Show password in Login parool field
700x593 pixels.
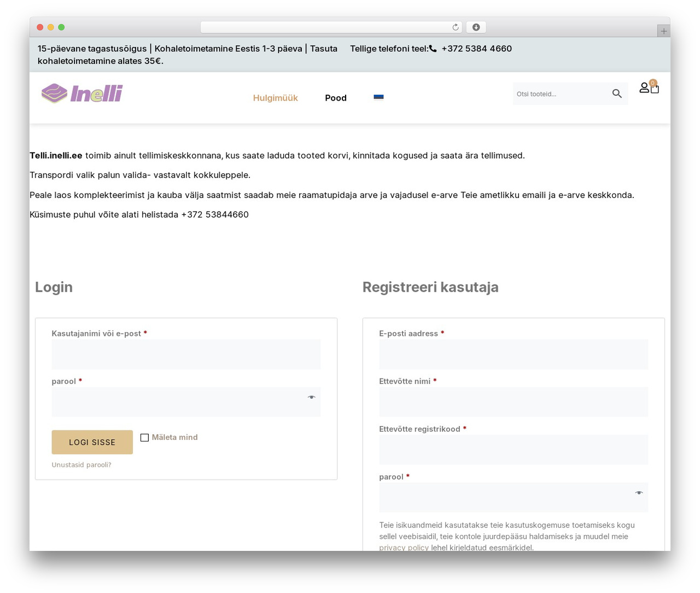click(x=311, y=397)
